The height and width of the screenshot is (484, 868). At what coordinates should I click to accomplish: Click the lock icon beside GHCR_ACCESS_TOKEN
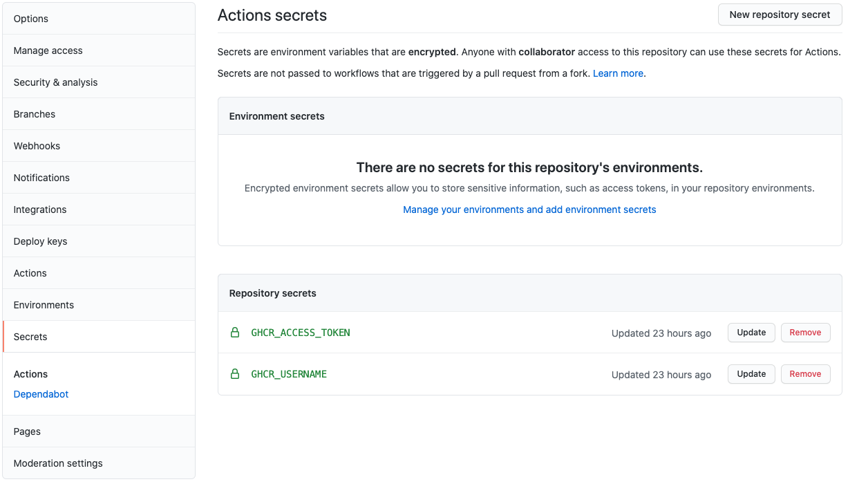click(x=234, y=333)
